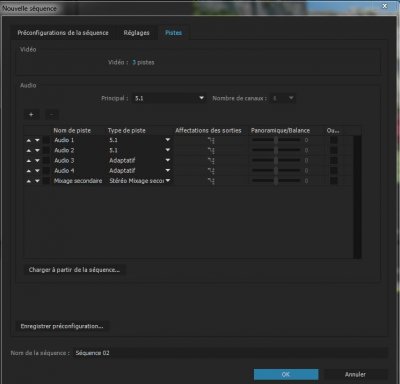The image size is (400, 384).
Task: Click Audio 1 track name
Action: [64, 140]
